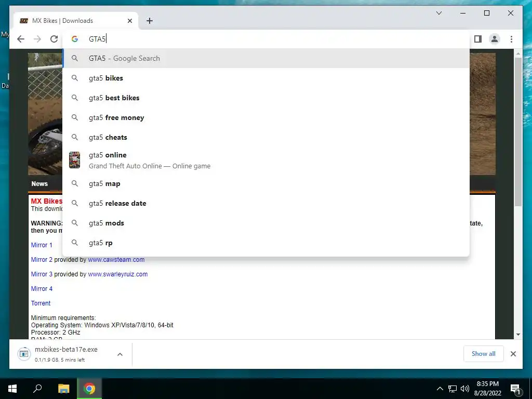The height and width of the screenshot is (399, 532).
Task: Click the Show all downloads button
Action: [x=484, y=354]
